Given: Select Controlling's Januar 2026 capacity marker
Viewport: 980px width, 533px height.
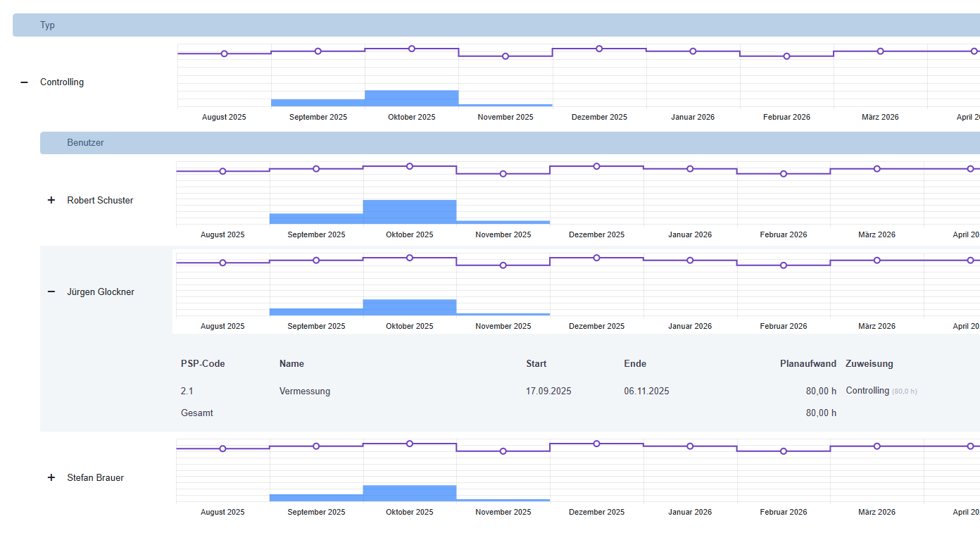Looking at the screenshot, I should click(693, 51).
